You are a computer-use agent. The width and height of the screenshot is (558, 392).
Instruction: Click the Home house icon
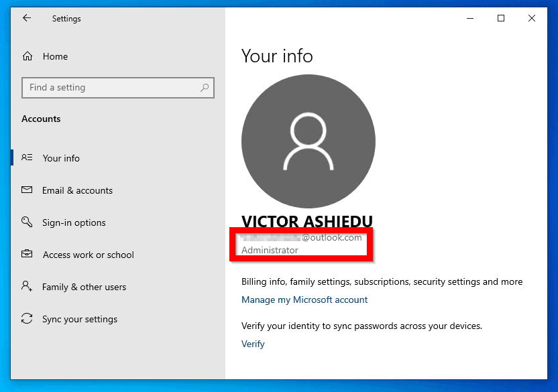click(x=27, y=56)
